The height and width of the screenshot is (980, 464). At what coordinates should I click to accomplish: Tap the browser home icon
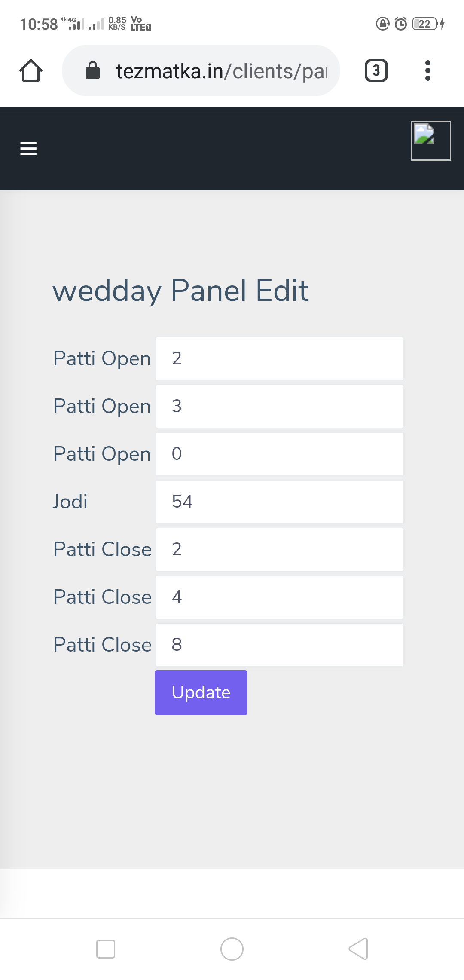pyautogui.click(x=31, y=70)
